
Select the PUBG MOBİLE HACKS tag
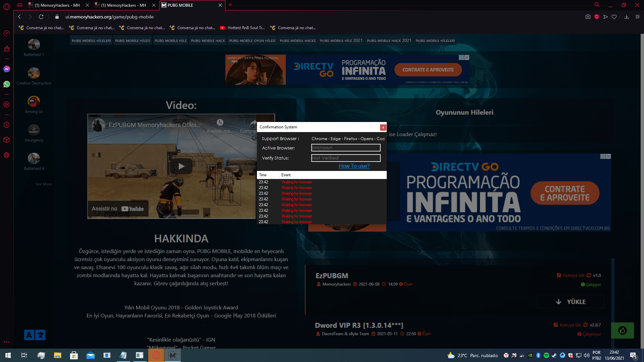298,41
